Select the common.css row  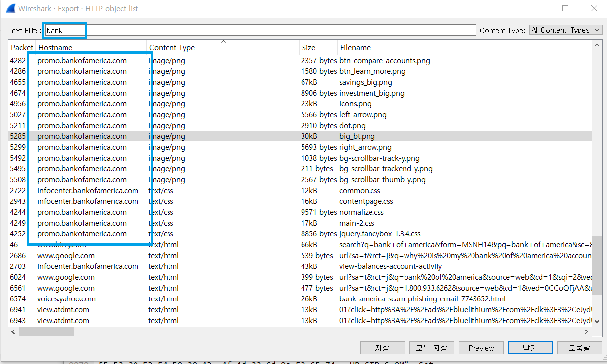[x=301, y=191]
